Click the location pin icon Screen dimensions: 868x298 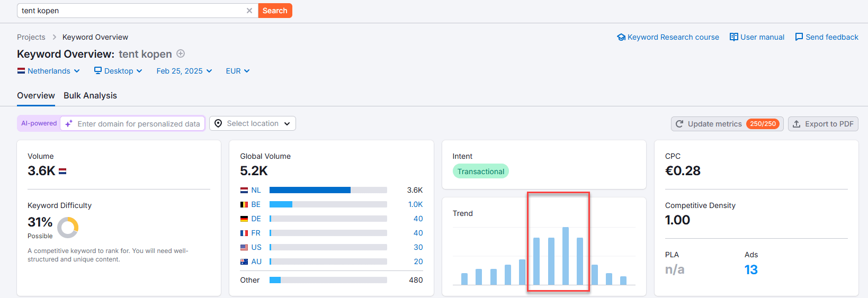click(218, 123)
